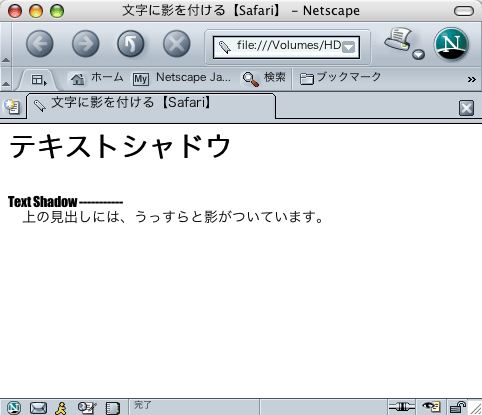Click the Netscape N throbber logo
This screenshot has height=415, width=482.
(x=451, y=44)
